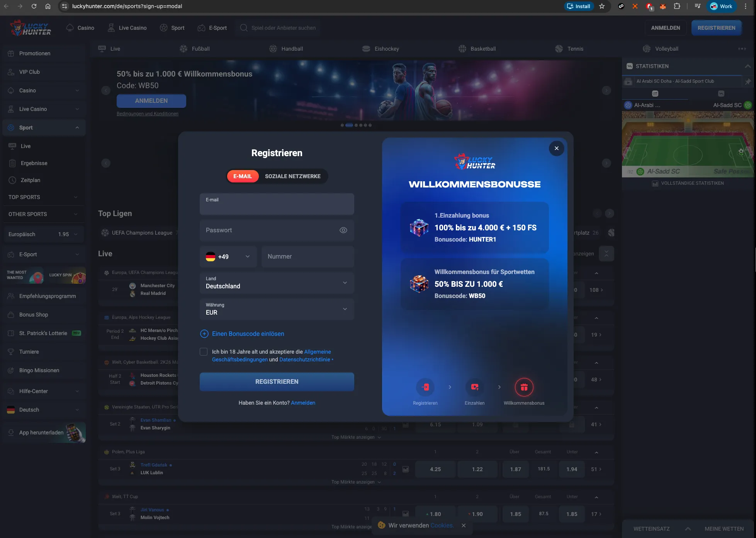This screenshot has width=756, height=538.
Task: Open Bonus Shop in sidebar
Action: (x=44, y=315)
